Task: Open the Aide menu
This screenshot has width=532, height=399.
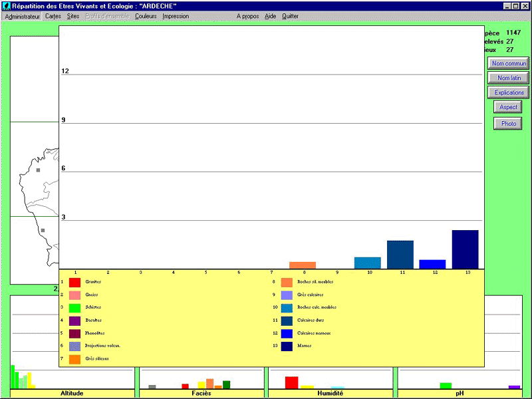Action: [x=270, y=16]
